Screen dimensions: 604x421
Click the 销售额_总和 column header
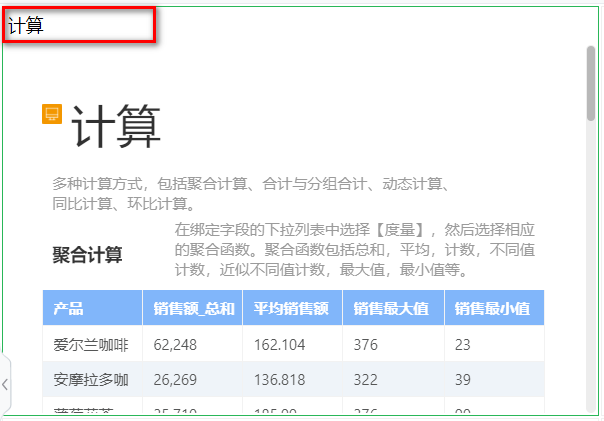[194, 308]
